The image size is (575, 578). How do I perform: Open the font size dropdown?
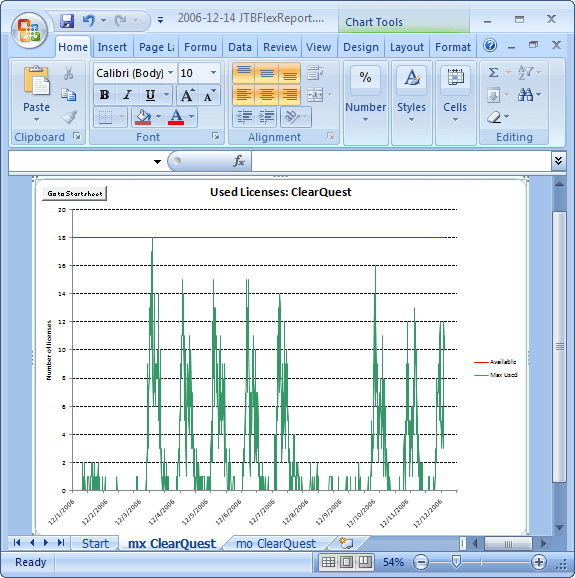coord(213,73)
